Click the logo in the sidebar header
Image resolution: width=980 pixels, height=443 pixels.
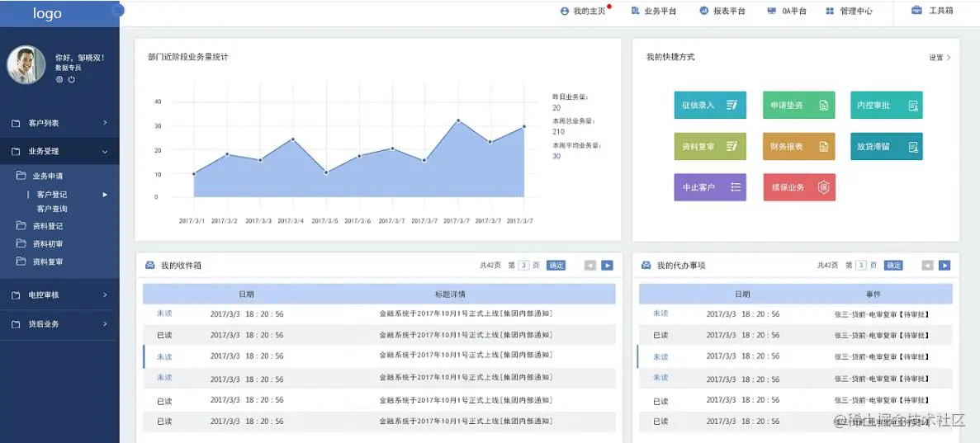coord(48,13)
